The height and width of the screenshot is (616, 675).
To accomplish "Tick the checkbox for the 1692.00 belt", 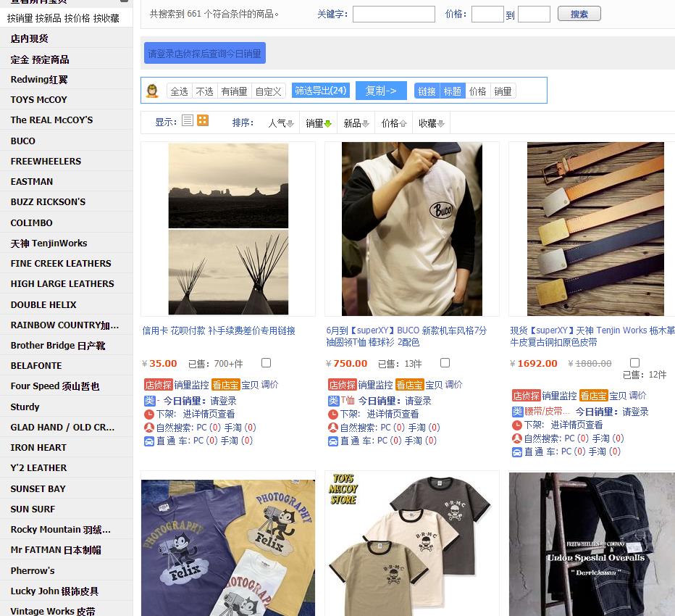I will click(x=634, y=362).
